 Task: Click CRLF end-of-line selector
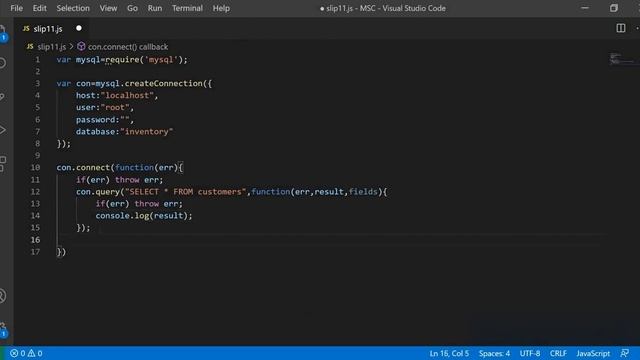point(558,353)
